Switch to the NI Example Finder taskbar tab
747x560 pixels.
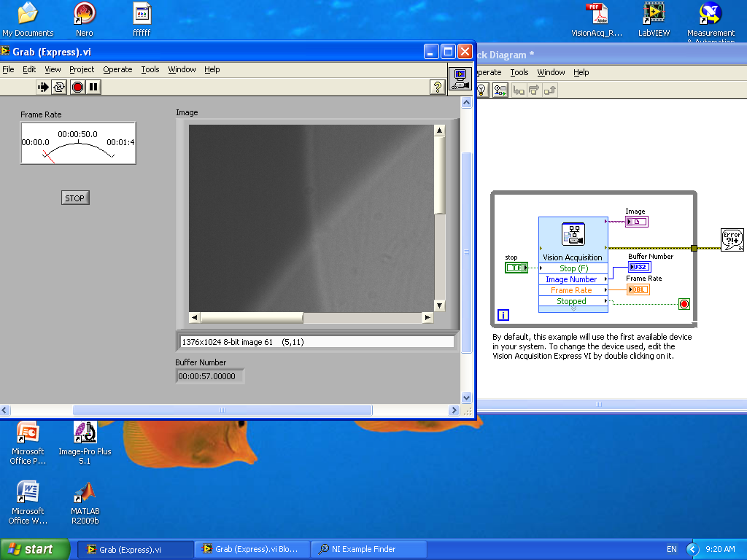point(368,549)
